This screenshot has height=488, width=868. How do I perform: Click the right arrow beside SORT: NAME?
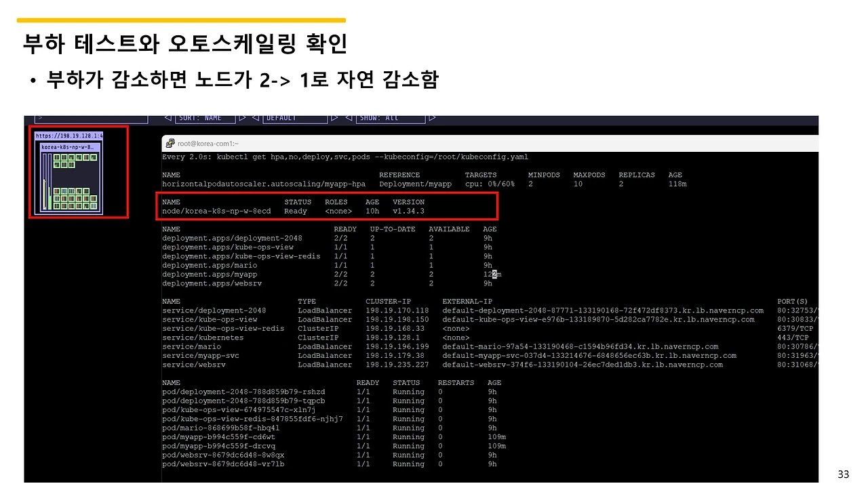point(241,117)
